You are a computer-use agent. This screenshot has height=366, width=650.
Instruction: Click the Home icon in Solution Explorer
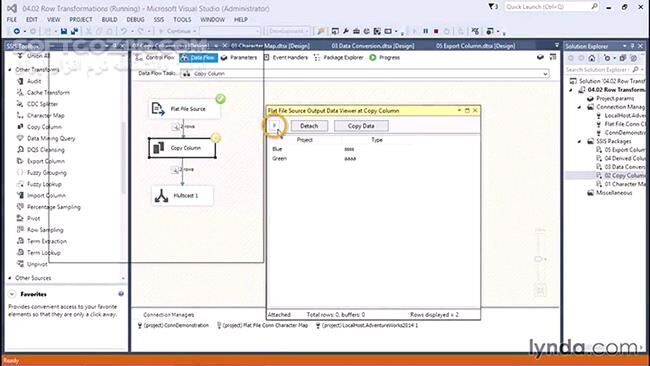pos(592,58)
